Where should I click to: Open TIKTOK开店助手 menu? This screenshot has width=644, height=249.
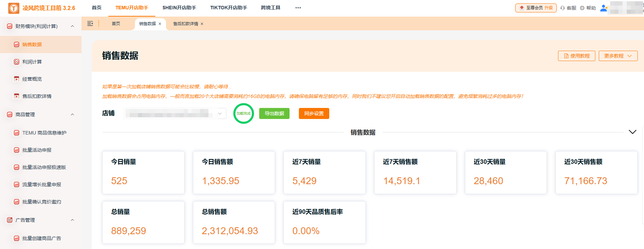click(x=228, y=8)
